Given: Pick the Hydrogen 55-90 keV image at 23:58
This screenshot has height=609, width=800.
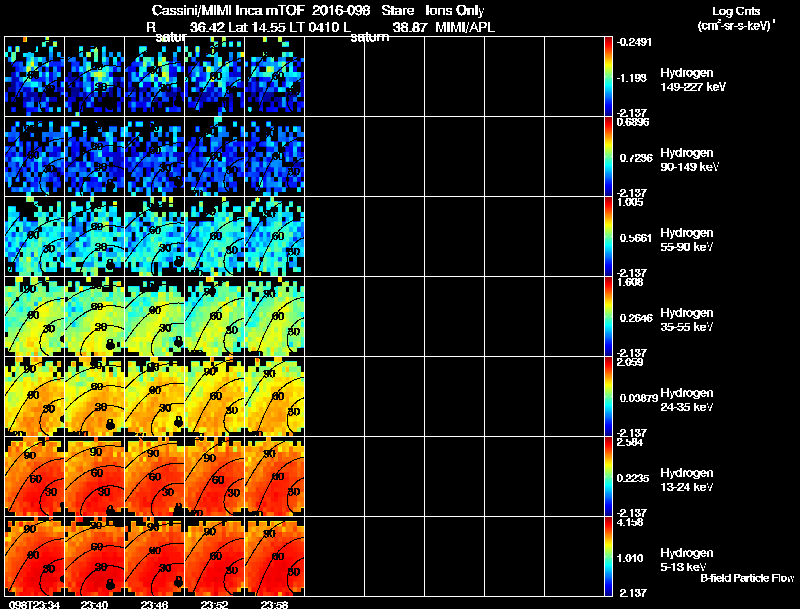Looking at the screenshot, I should click(274, 237).
